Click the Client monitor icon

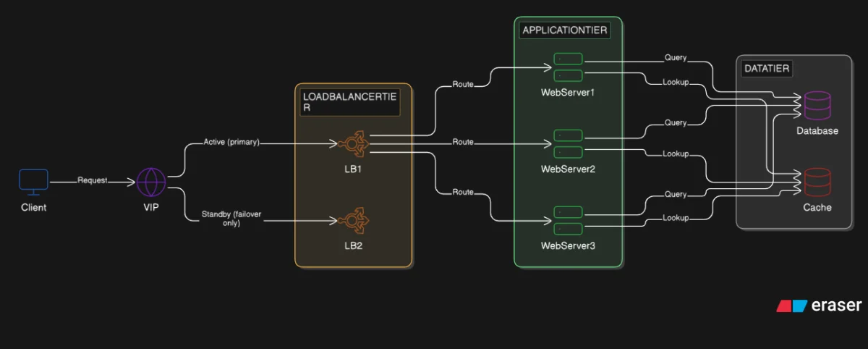click(x=33, y=182)
